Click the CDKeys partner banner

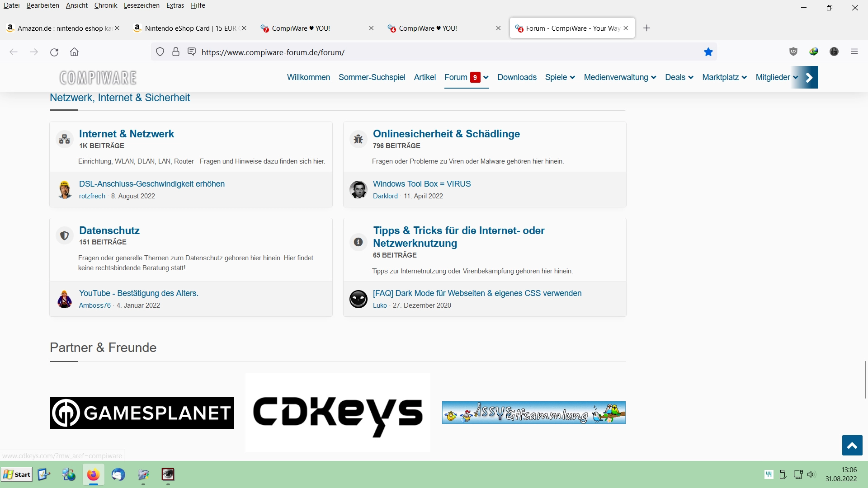[338, 413]
